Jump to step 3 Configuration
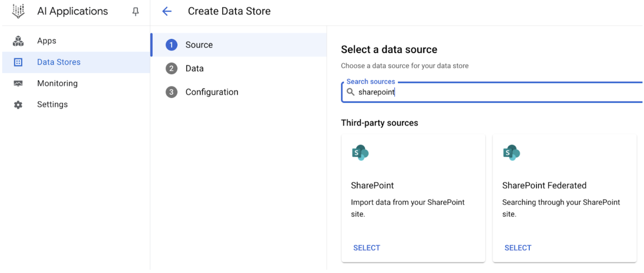The height and width of the screenshot is (273, 644). pos(212,92)
